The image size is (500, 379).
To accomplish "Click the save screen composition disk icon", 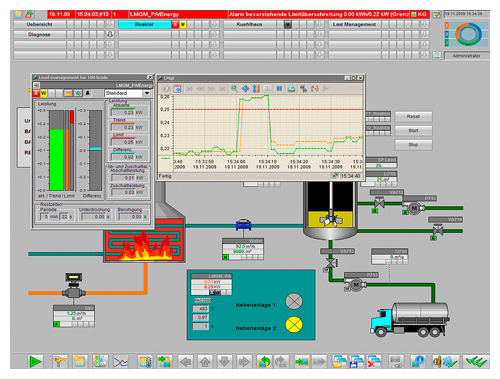I will [357, 362].
